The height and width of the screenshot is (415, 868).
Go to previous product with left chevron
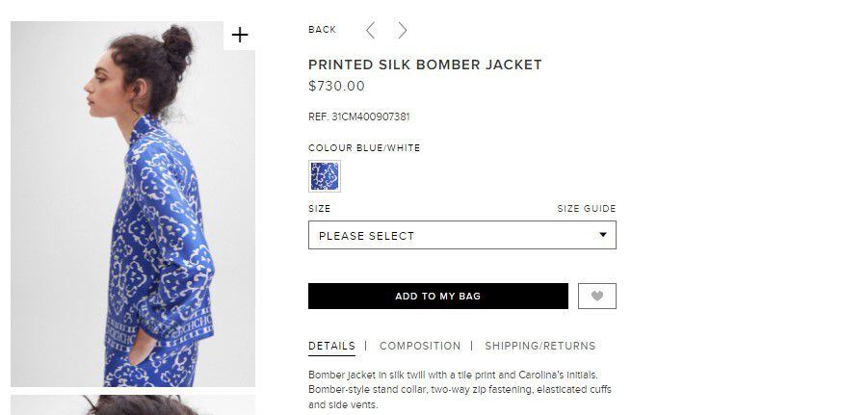(x=371, y=31)
